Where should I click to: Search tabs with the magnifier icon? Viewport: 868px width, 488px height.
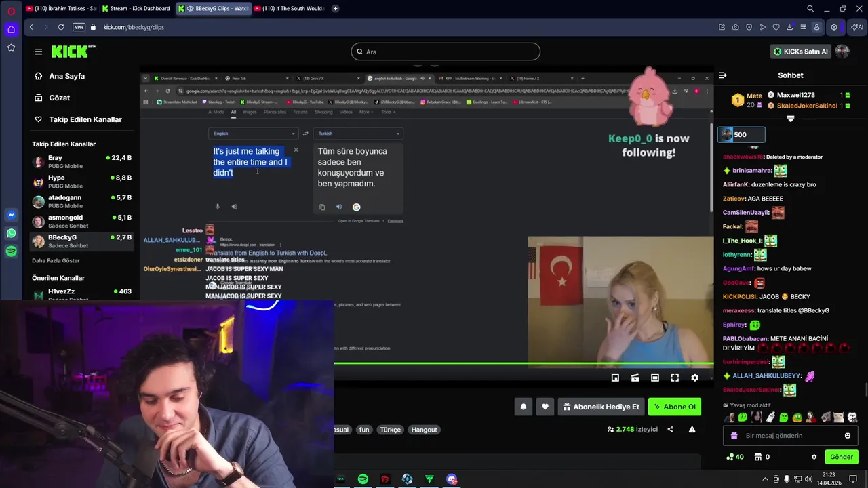pyautogui.click(x=810, y=9)
